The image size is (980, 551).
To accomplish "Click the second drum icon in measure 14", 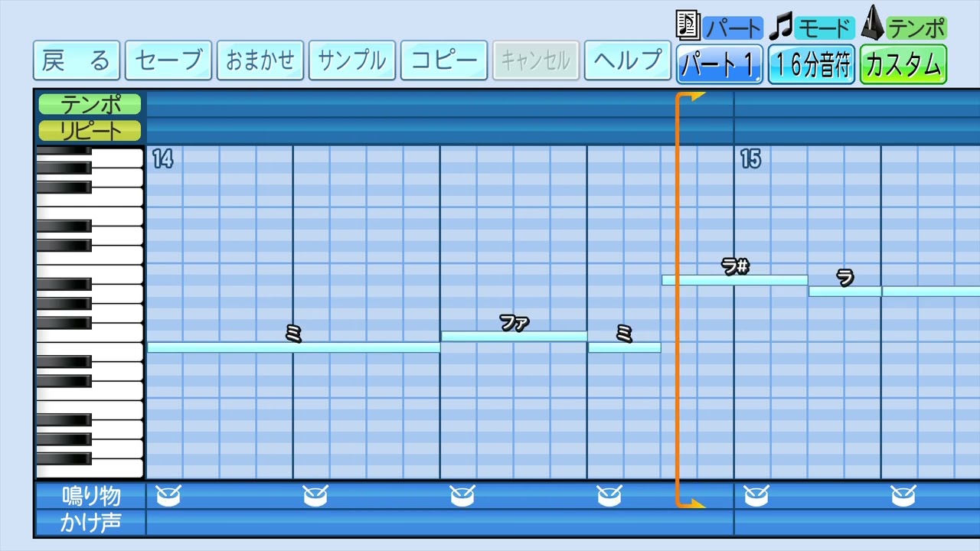I will click(315, 496).
